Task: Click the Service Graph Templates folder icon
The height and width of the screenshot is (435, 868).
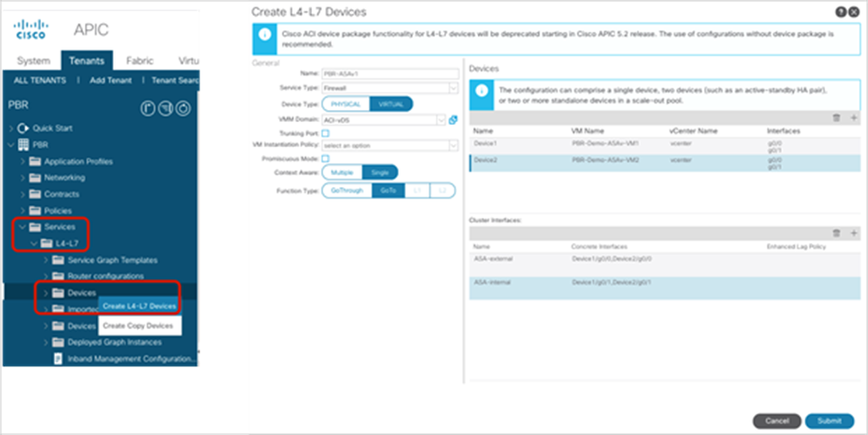Action: (x=58, y=260)
